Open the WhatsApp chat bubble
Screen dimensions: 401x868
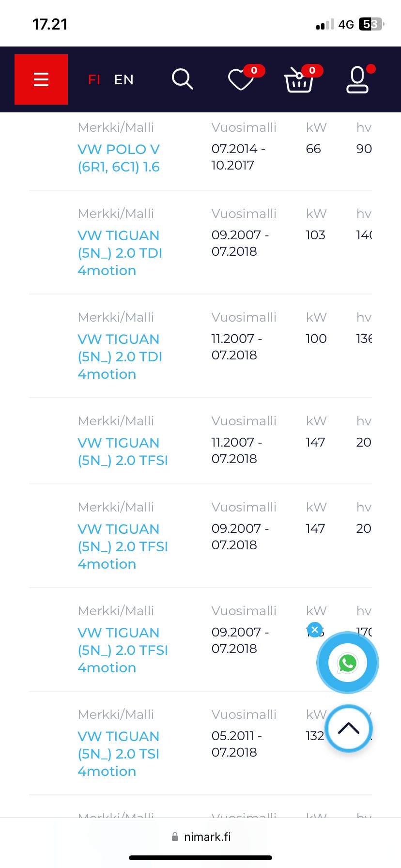[x=347, y=663]
